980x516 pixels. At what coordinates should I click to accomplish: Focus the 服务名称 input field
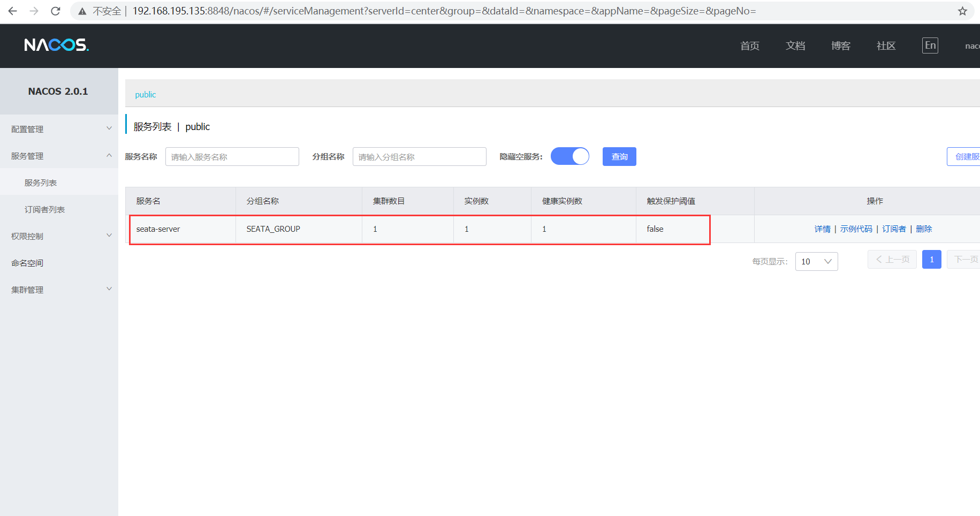(232, 156)
